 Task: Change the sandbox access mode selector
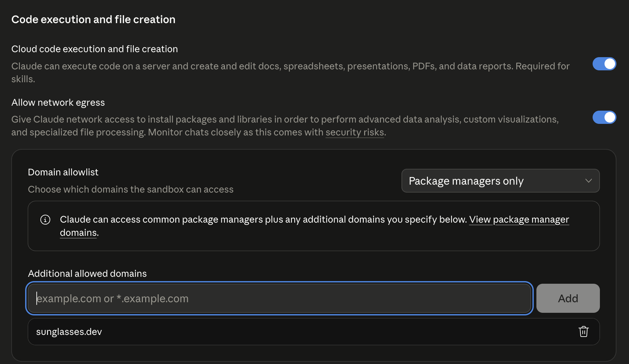(x=500, y=181)
